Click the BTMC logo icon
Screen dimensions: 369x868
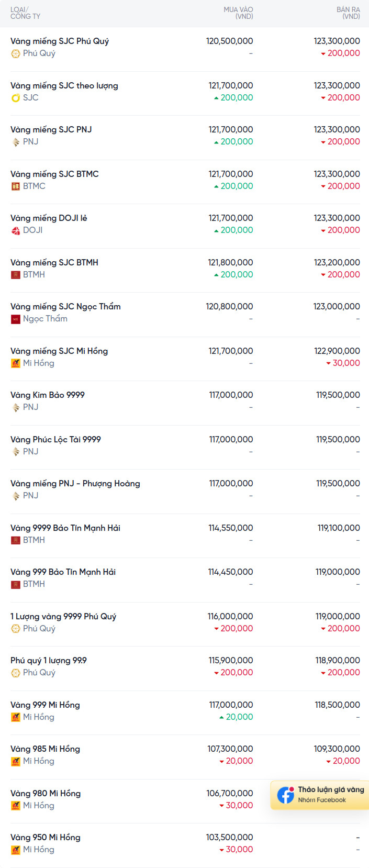coord(16,186)
